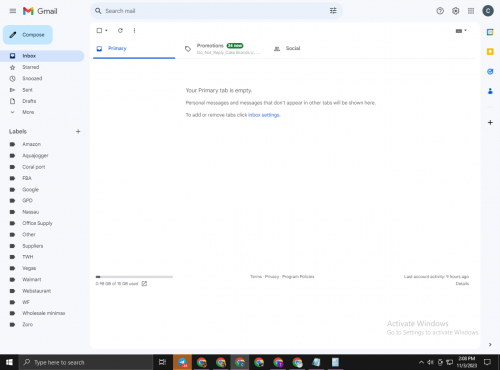Create a new label with plus icon
The image size is (500, 370).
tap(78, 131)
